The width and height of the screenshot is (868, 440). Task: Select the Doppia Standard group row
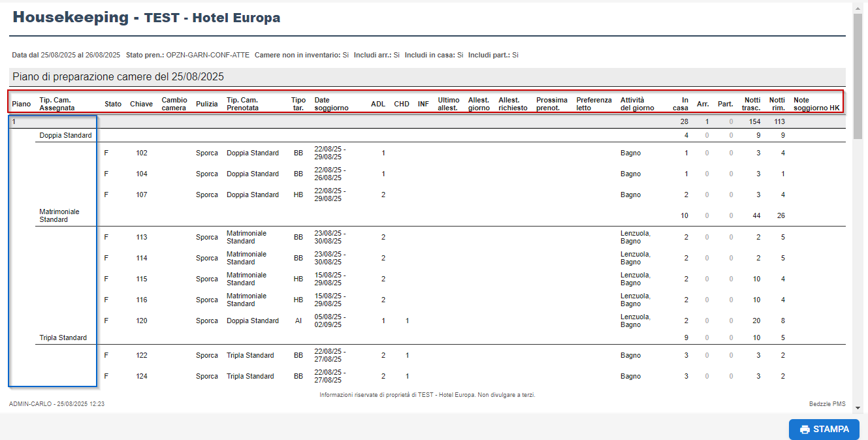(x=65, y=136)
